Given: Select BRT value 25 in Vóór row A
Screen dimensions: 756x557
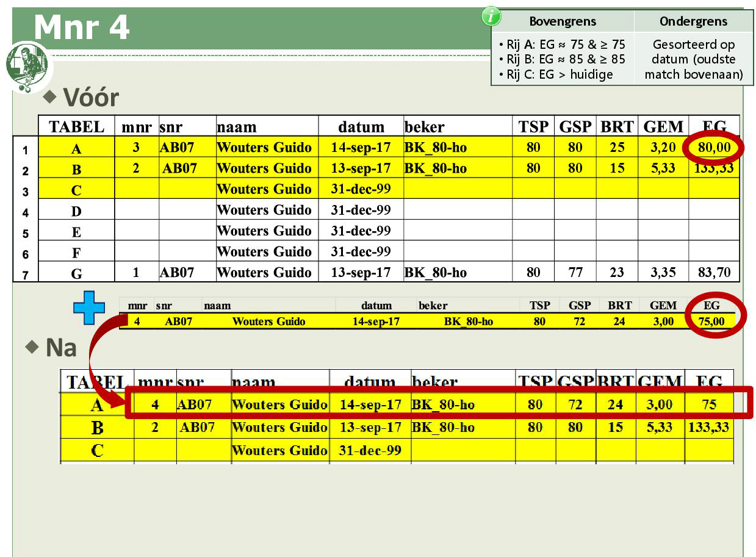Looking at the screenshot, I should pos(617,148).
